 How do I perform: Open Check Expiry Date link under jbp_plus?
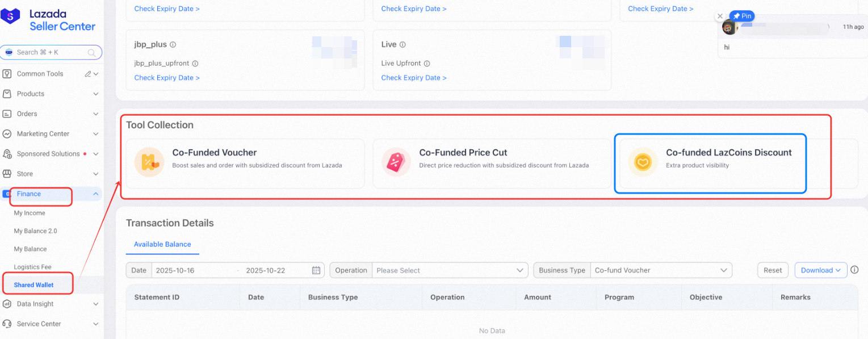(x=166, y=77)
